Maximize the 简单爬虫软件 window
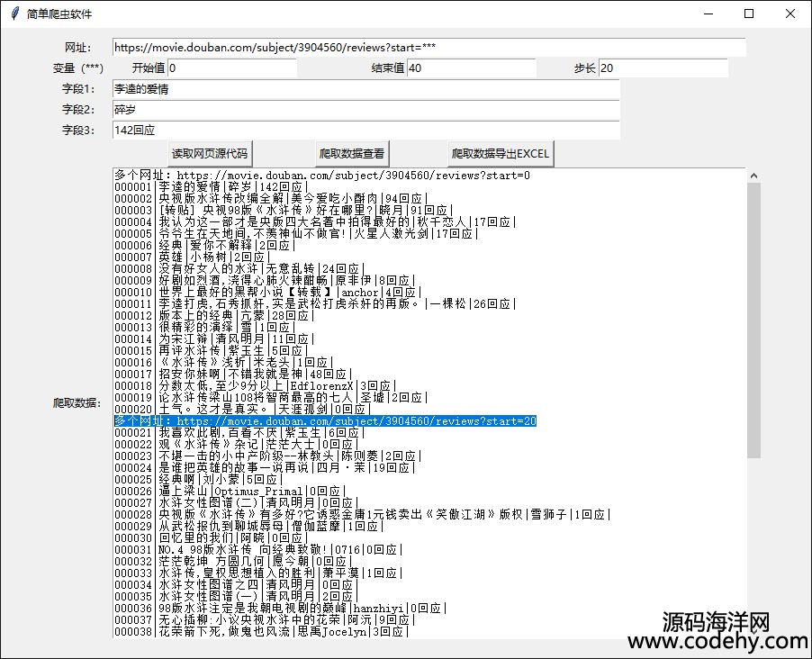The image size is (812, 659). pos(749,14)
